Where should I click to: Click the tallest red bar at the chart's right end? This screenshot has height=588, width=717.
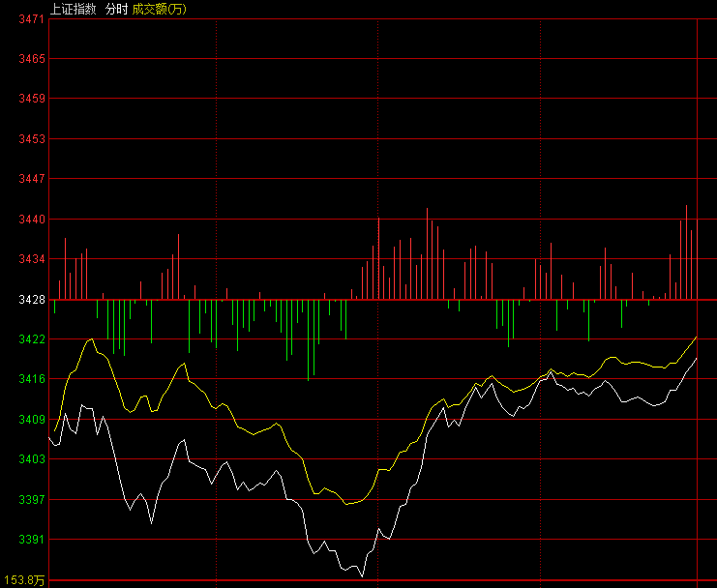pyautogui.click(x=686, y=251)
